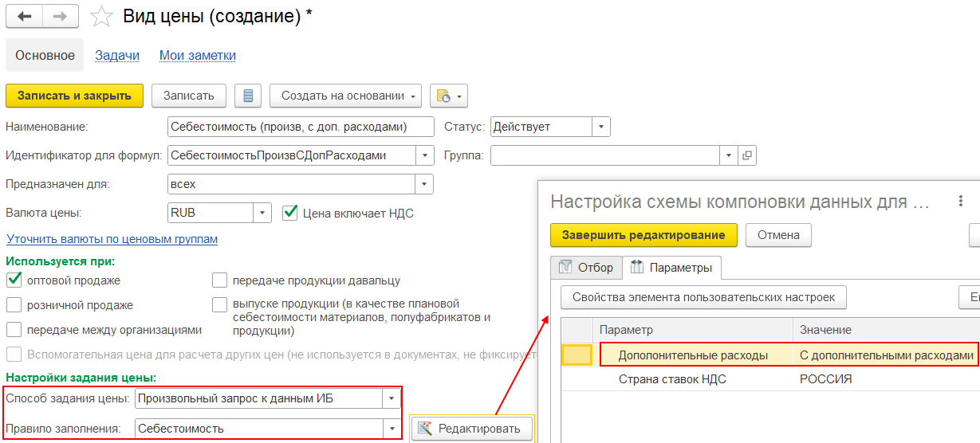Click the Записать и закрыть button

[74, 96]
